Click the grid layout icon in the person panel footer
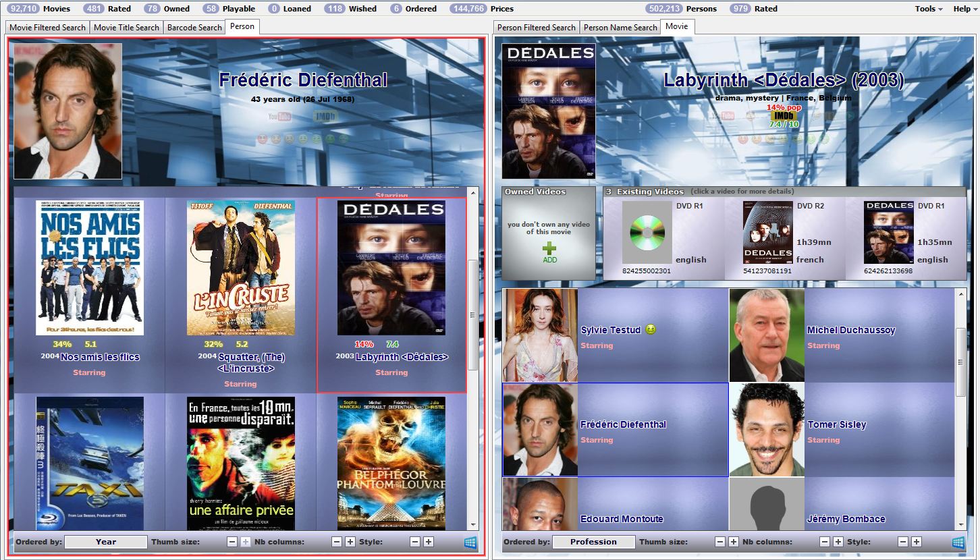Image resolution: width=980 pixels, height=560 pixels. point(470,542)
